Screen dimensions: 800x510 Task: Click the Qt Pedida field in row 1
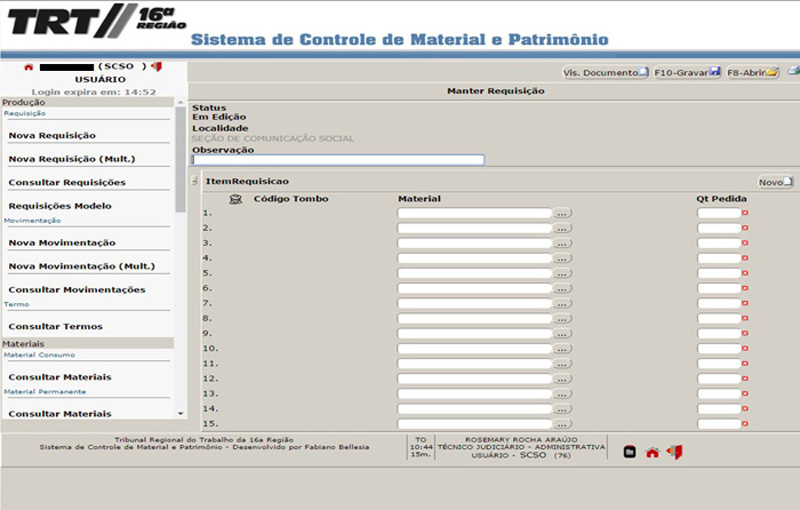pyautogui.click(x=719, y=213)
